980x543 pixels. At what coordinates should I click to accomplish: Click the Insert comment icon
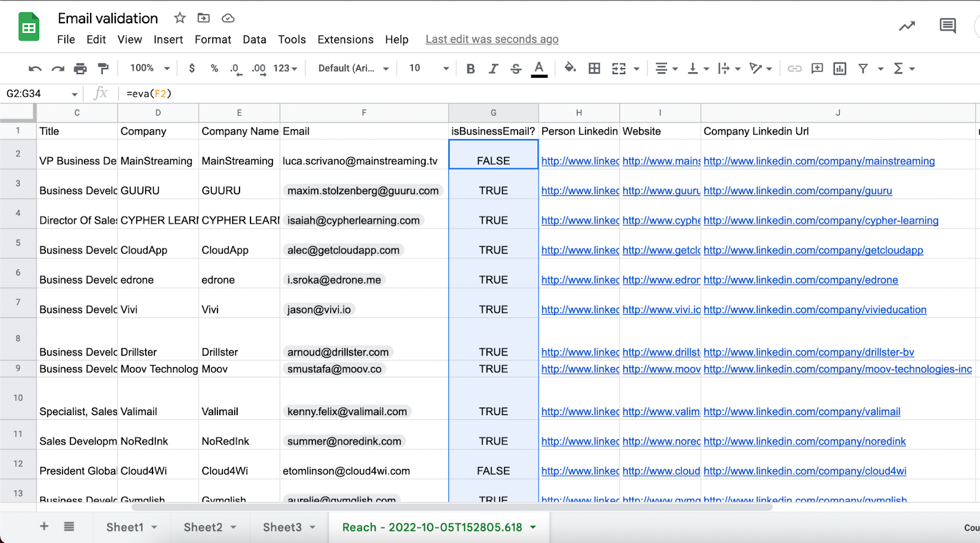pos(817,69)
